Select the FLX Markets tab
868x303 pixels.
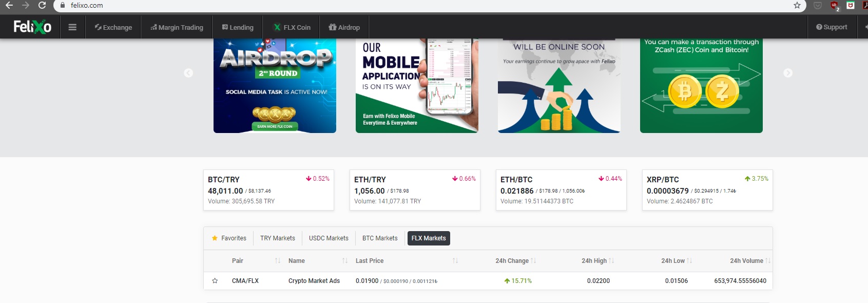pyautogui.click(x=429, y=238)
